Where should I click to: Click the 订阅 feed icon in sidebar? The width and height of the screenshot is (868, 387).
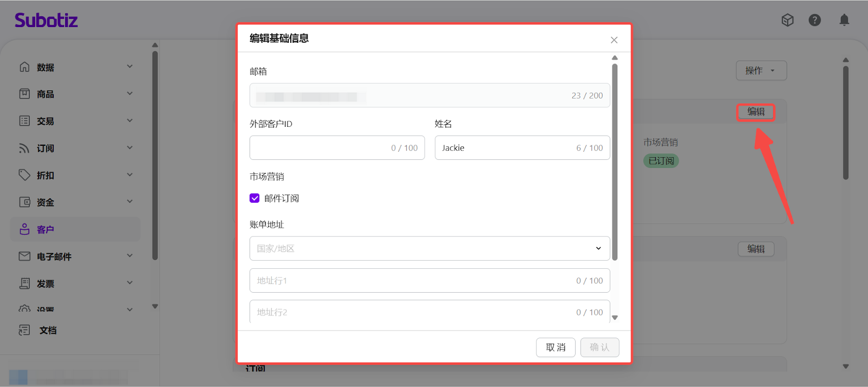click(24, 148)
